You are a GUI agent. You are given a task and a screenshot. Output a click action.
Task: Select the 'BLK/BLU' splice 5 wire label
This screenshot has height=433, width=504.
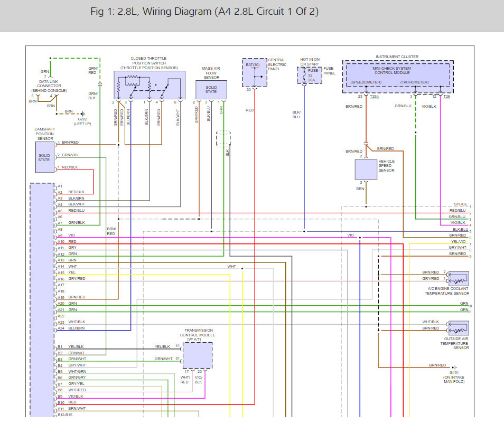460,230
